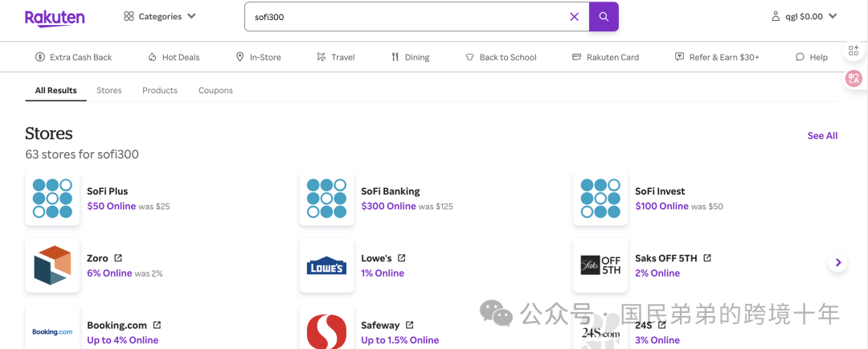Screen dimensions: 868x349
Task: Show next stores with right arrow
Action: tap(838, 263)
